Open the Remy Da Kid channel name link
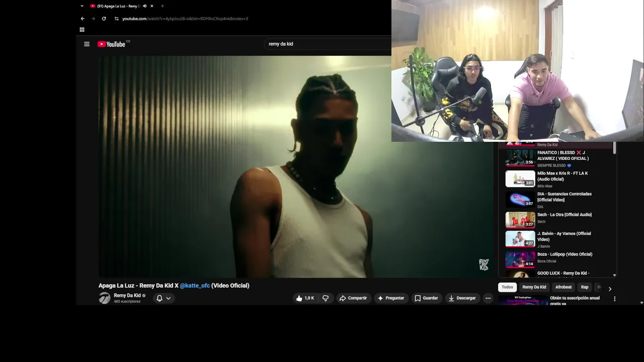 (x=127, y=296)
